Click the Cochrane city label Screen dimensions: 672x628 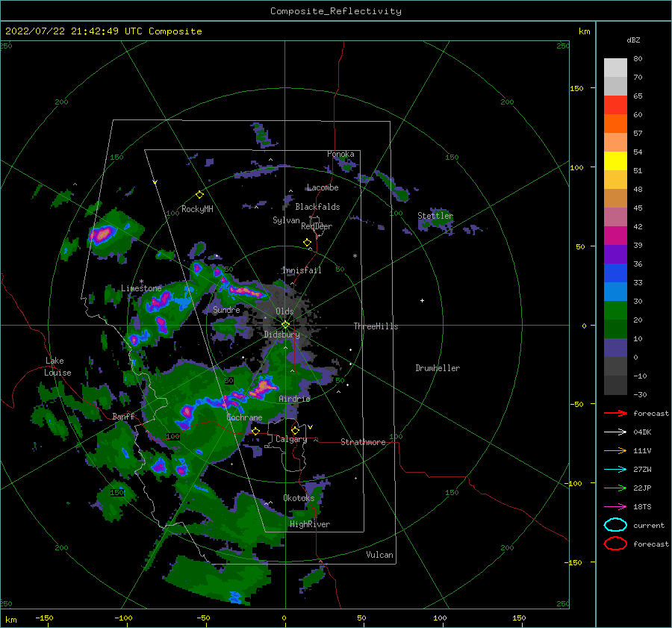[244, 417]
